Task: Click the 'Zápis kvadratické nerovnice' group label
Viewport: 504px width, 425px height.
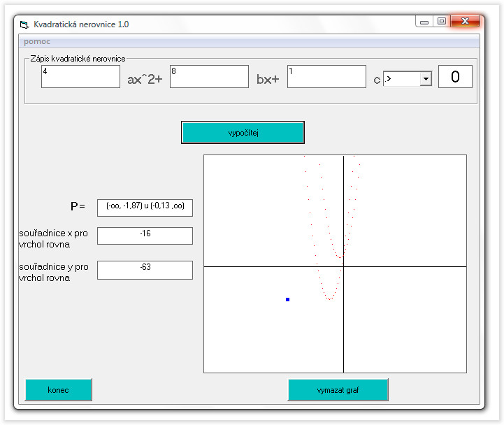Action: tap(78, 59)
